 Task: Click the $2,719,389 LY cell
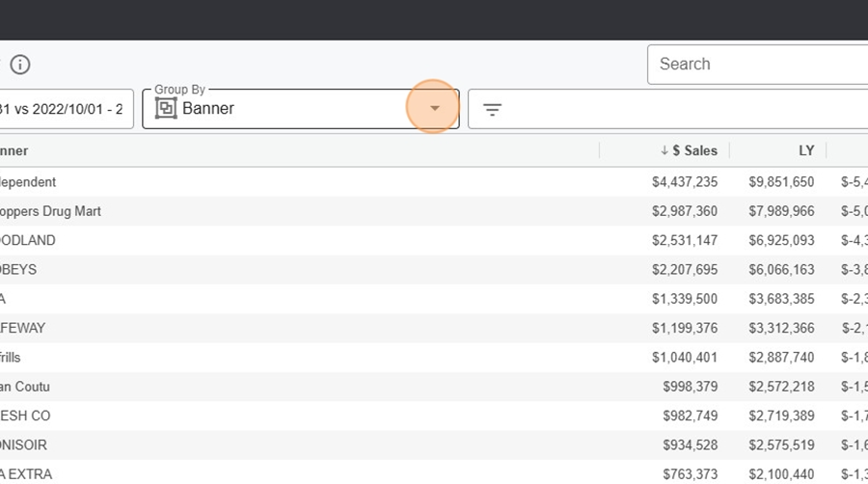pos(781,416)
